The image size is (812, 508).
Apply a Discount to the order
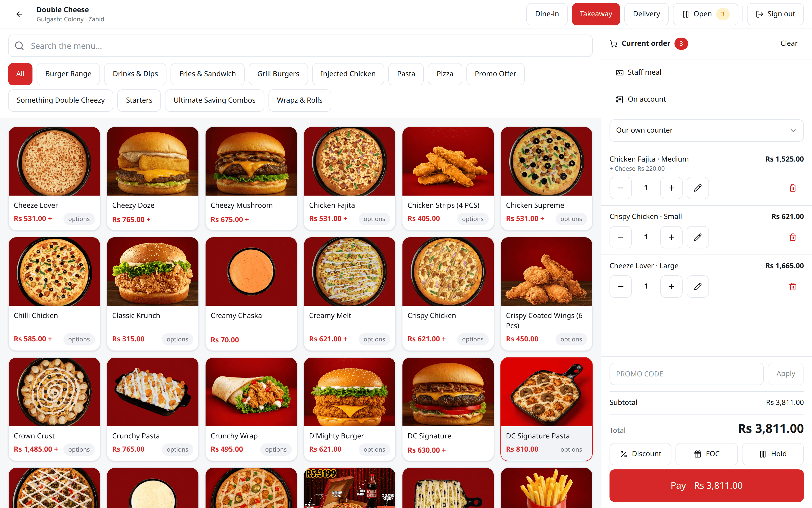point(640,454)
